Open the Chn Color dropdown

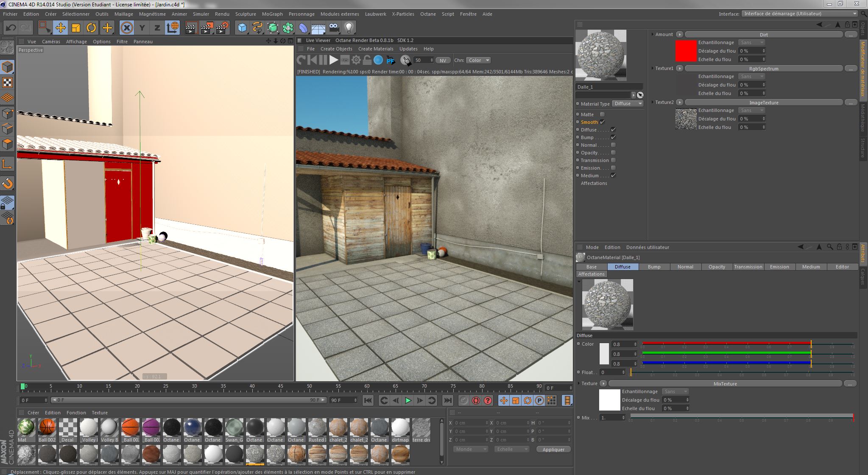[478, 60]
